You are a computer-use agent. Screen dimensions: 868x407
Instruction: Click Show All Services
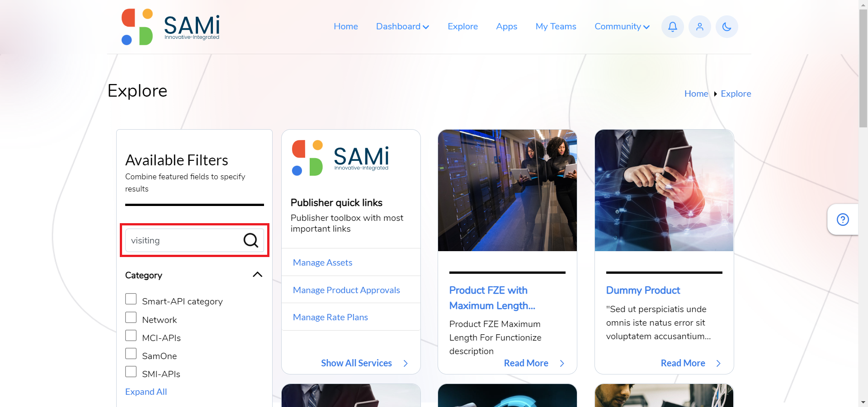(356, 363)
